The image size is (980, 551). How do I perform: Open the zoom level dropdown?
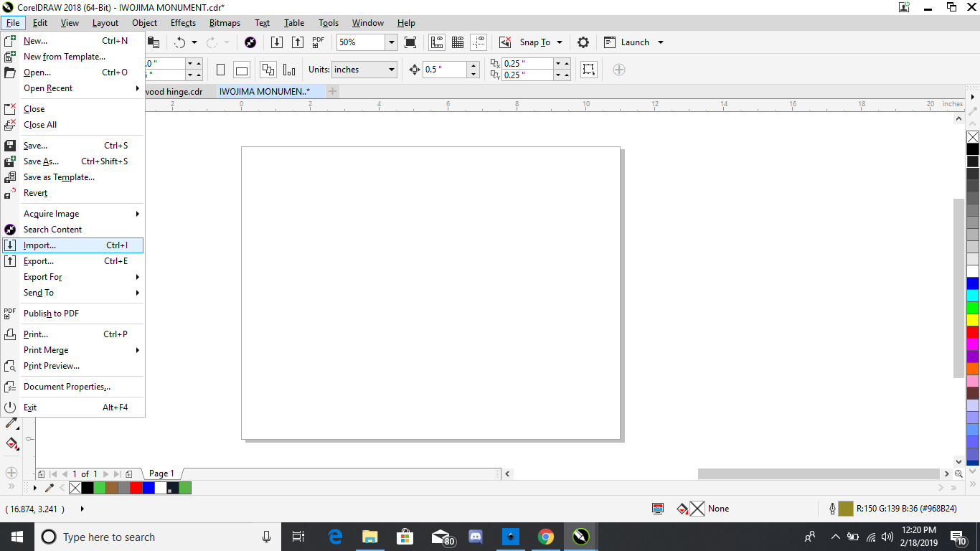392,42
